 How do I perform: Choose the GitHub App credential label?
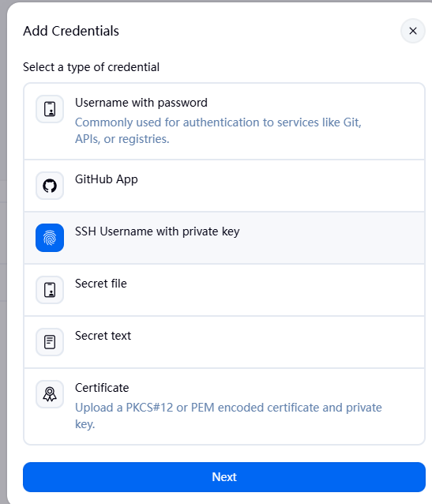click(x=107, y=179)
